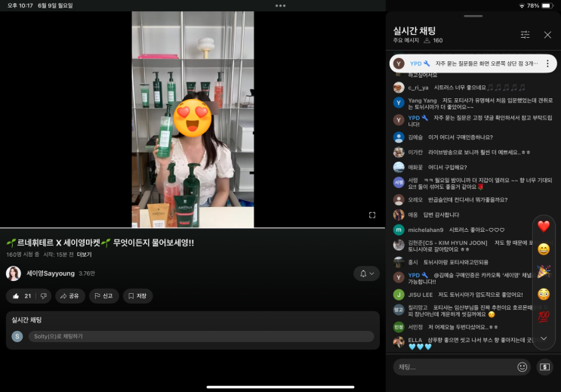Tap the home indicator bar

pos(280,387)
